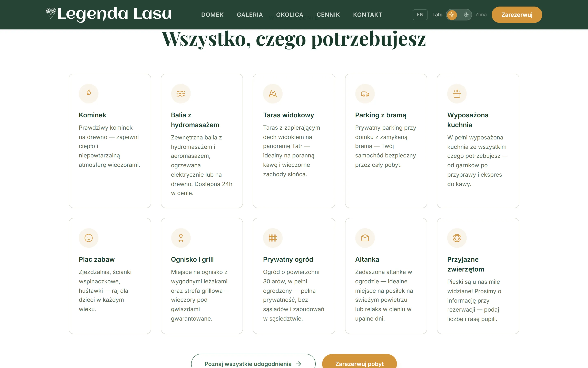Open the DOMEK menu item
This screenshot has width=588, height=368.
tap(212, 15)
